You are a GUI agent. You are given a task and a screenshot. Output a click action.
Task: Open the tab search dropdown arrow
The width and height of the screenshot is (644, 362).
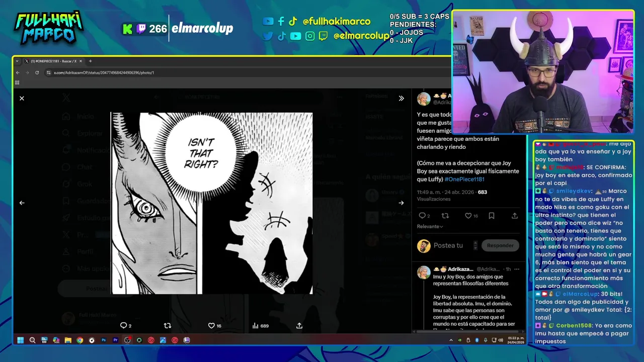coord(17,61)
